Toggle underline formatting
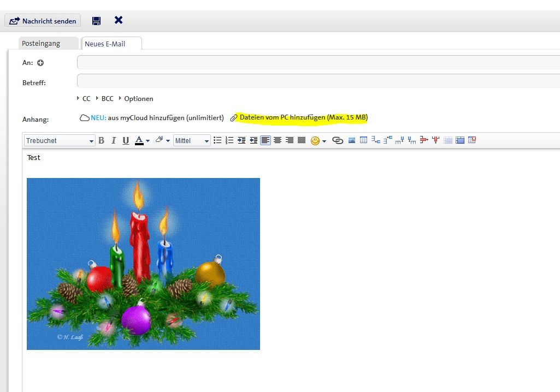The image size is (560, 392). tap(126, 140)
